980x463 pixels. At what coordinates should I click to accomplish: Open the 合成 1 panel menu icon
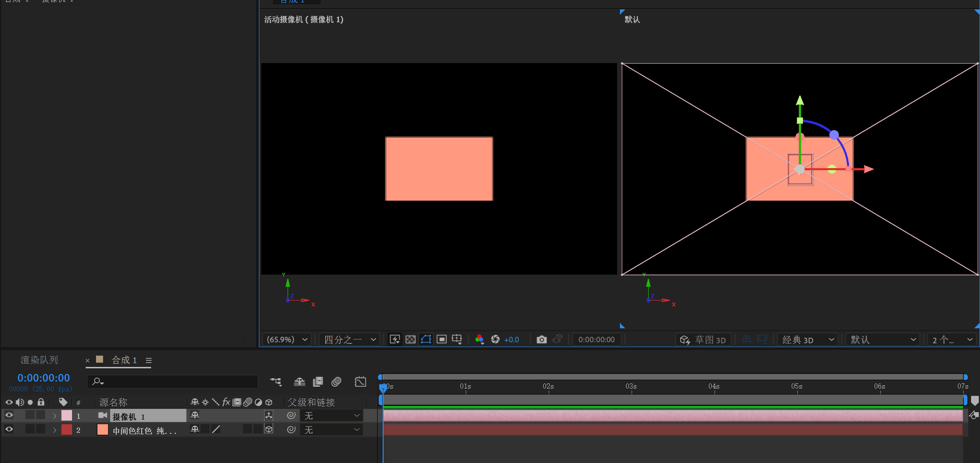click(149, 360)
